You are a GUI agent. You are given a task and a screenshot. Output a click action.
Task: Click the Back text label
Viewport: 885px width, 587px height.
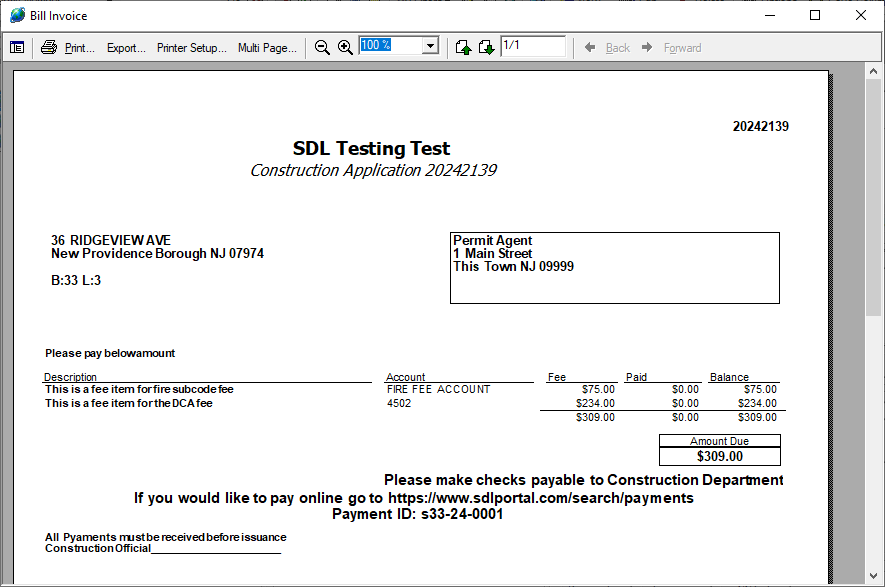(618, 48)
